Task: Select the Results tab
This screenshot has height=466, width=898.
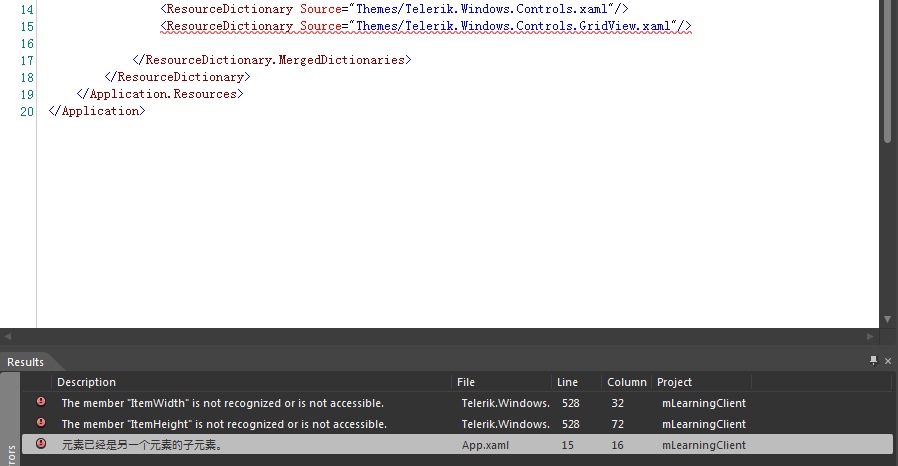Action: [26, 362]
